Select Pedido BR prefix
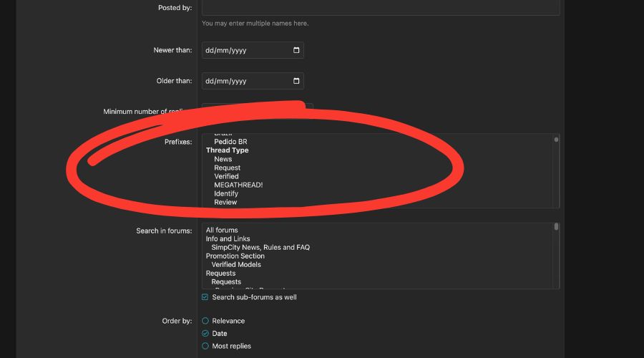Image resolution: width=644 pixels, height=358 pixels. (x=230, y=141)
